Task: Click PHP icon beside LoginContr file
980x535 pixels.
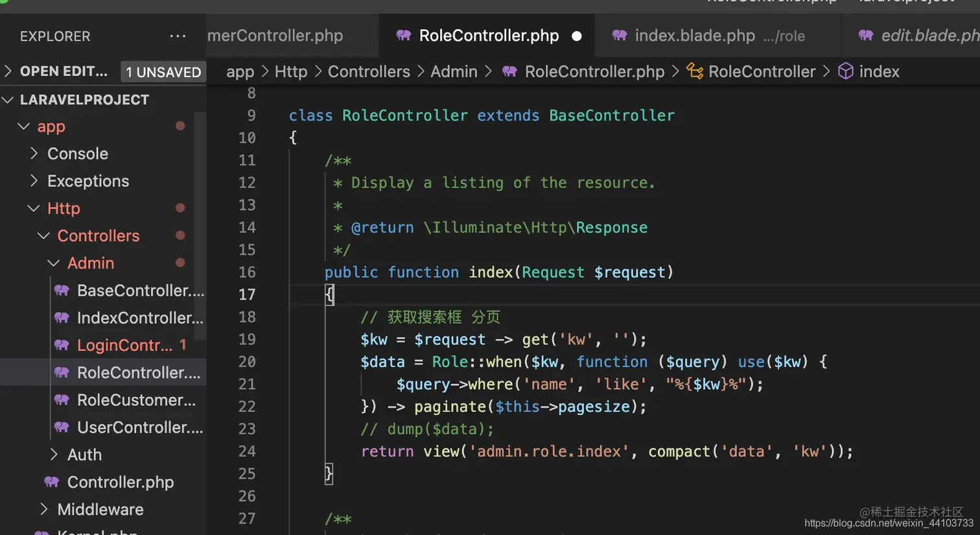Action: point(62,345)
